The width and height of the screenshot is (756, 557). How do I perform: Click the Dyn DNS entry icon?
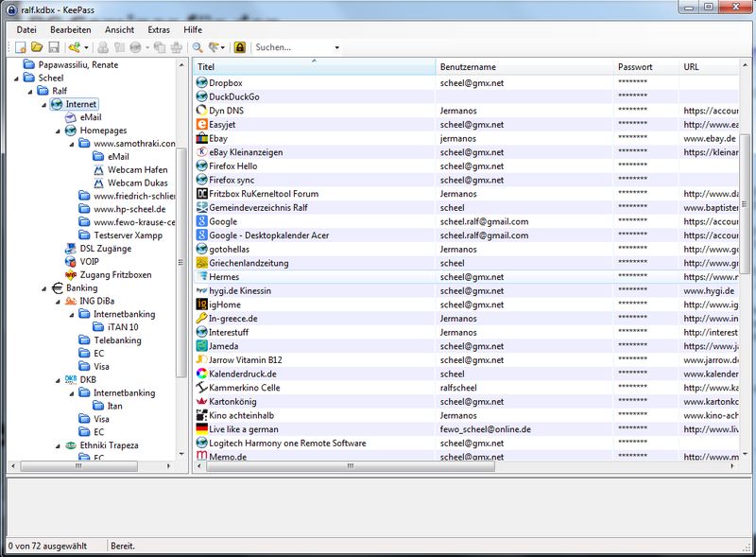click(202, 111)
